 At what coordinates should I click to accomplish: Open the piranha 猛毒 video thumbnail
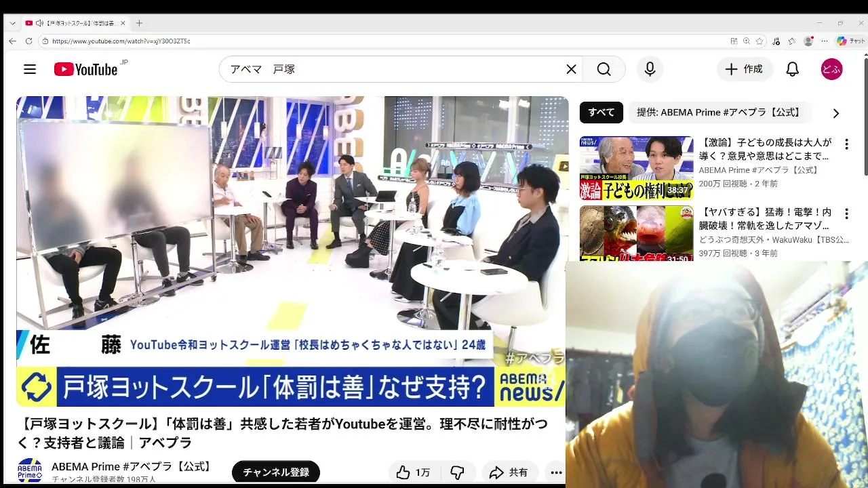636,233
